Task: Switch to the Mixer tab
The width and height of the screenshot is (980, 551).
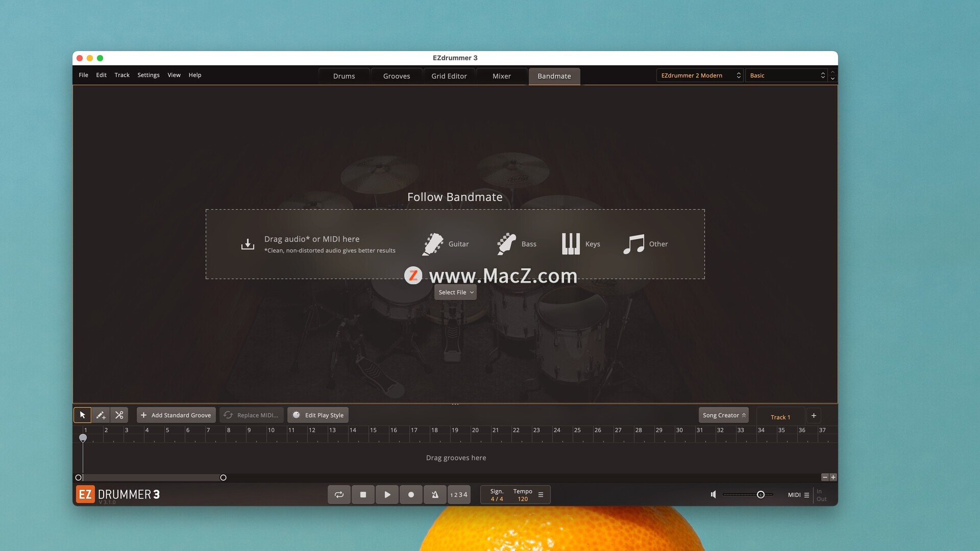Action: coord(502,76)
